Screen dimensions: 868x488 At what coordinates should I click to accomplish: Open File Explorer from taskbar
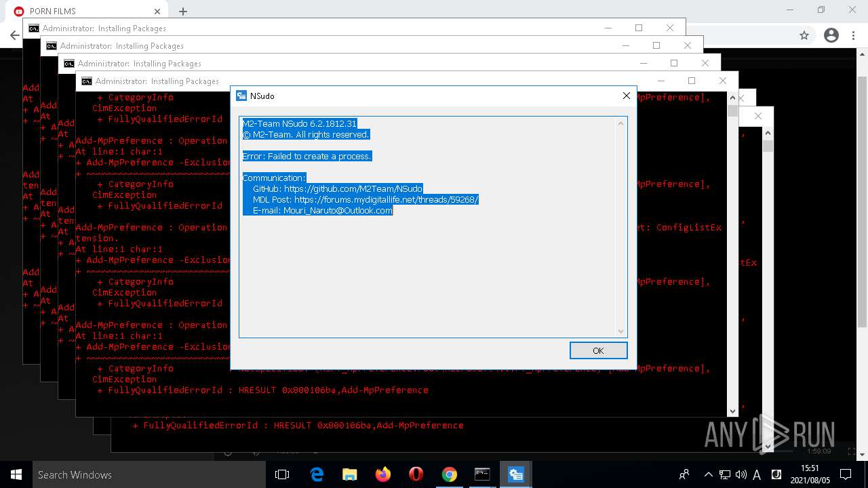(350, 474)
